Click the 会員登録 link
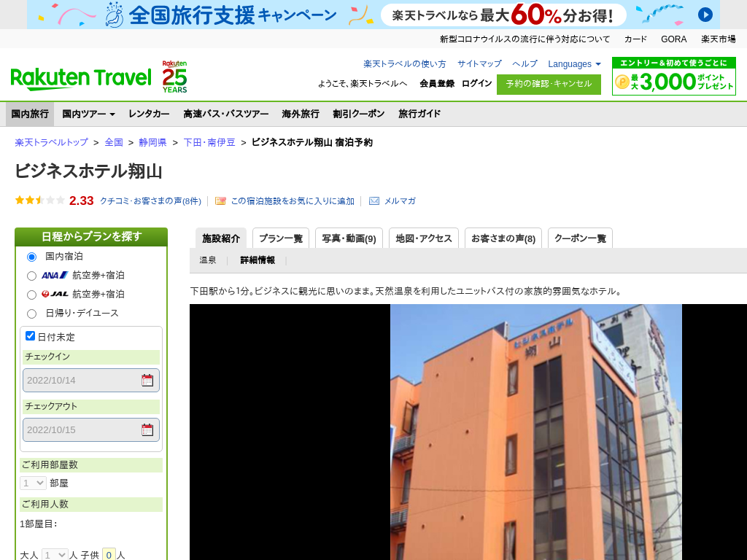 coord(437,83)
